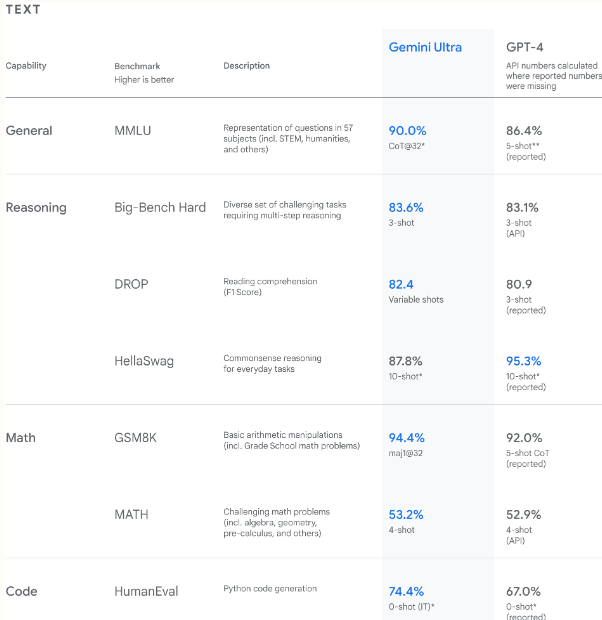This screenshot has width=602, height=620.
Task: Click the TEXT section heading
Action: click(x=23, y=9)
